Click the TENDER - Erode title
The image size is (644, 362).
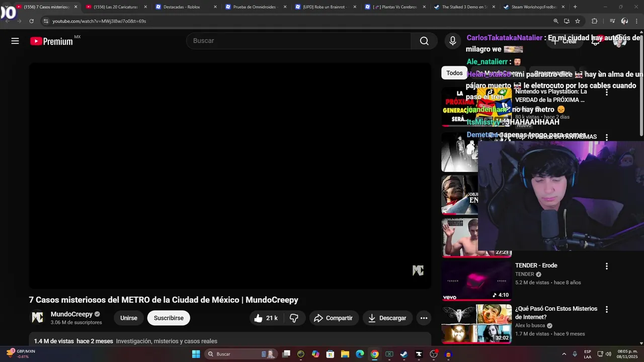pyautogui.click(x=536, y=265)
